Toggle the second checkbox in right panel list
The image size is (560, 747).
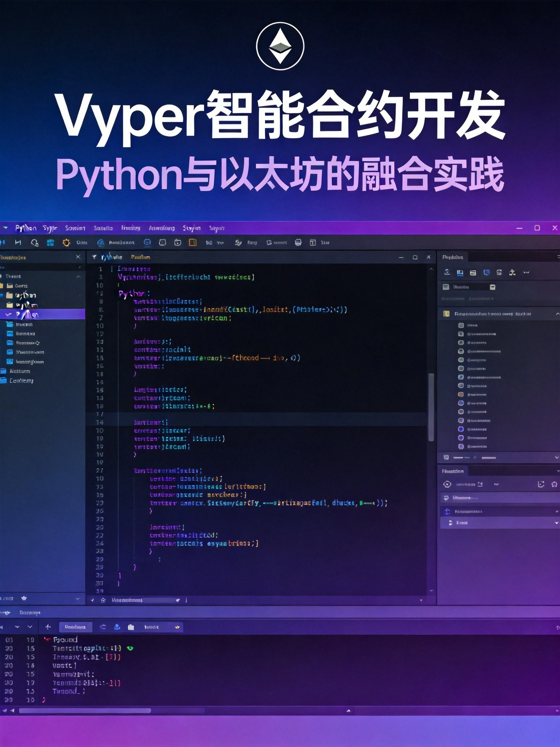461,334
